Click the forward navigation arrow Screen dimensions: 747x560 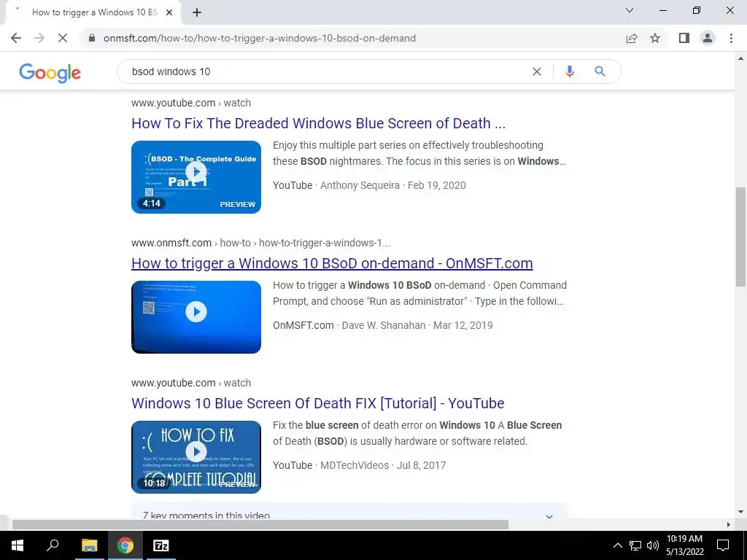click(39, 38)
